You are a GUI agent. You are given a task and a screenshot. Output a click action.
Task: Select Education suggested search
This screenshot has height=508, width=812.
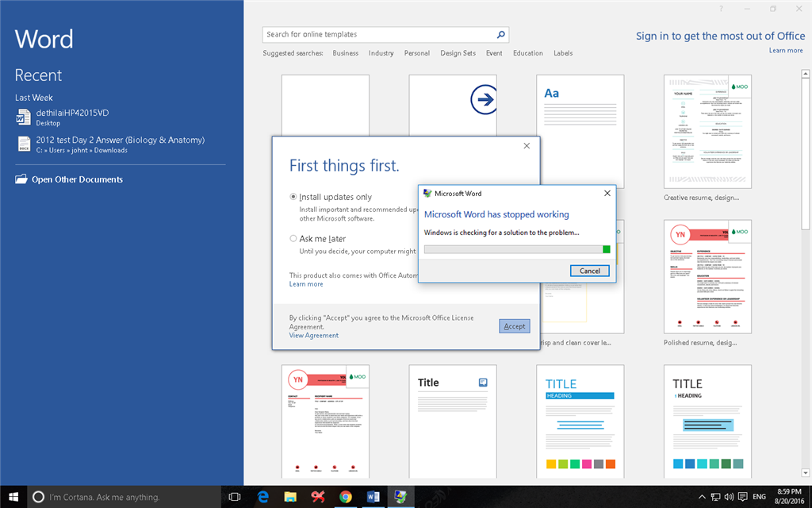coord(527,53)
